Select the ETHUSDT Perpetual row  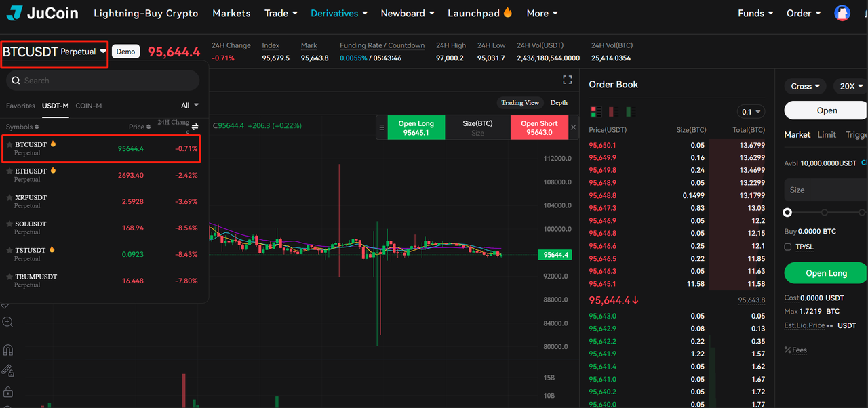tap(102, 175)
